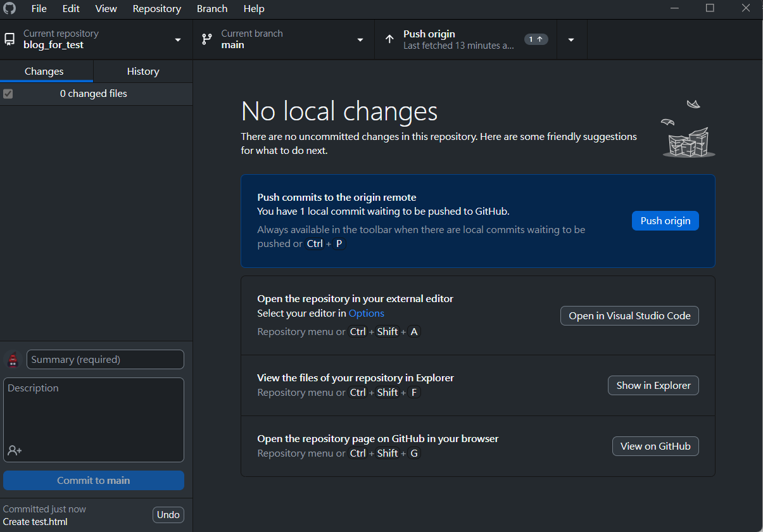Image resolution: width=763 pixels, height=532 pixels.
Task: Click the View on GitHub button
Action: point(655,446)
